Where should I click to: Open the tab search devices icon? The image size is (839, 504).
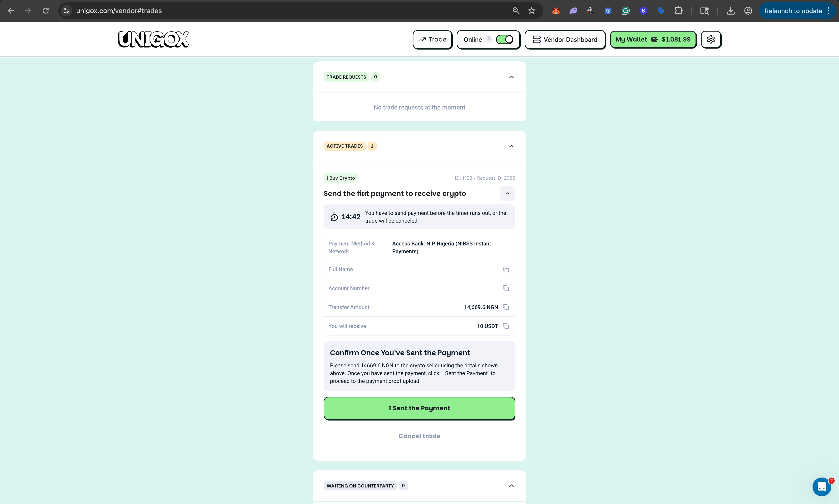(x=705, y=11)
